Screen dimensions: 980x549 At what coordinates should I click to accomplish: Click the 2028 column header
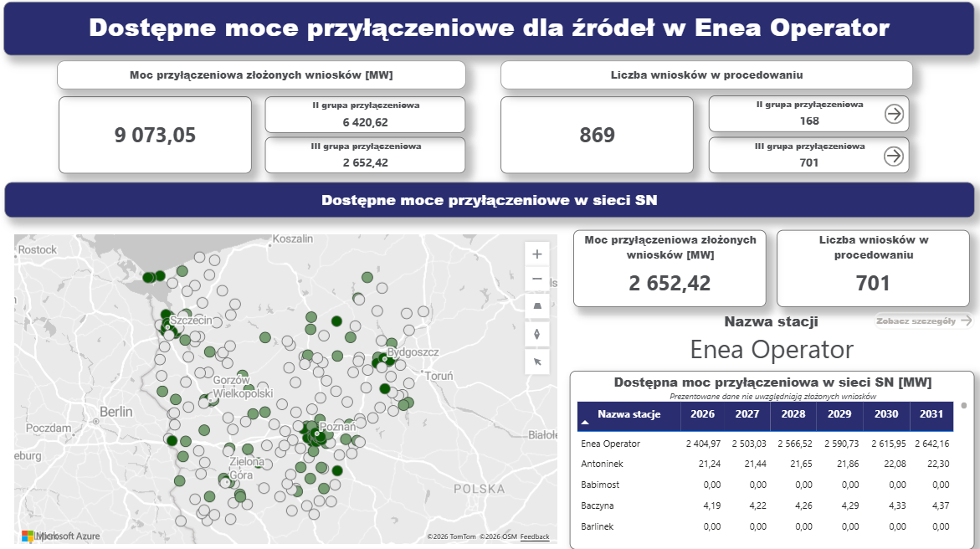click(x=793, y=414)
